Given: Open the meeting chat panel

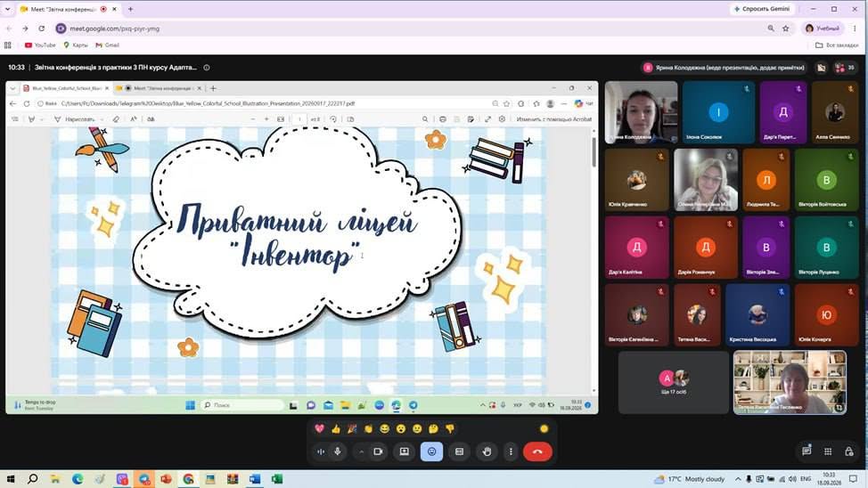Looking at the screenshot, I should point(807,451).
